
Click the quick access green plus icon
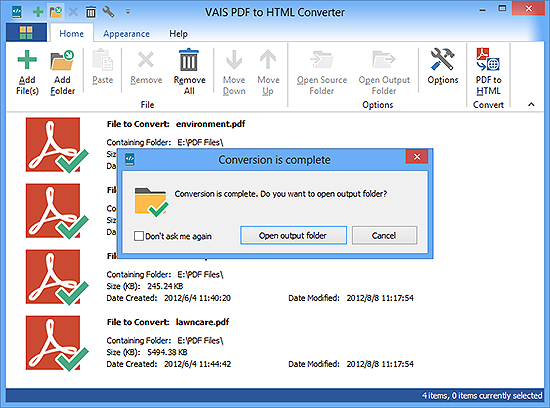tap(38, 12)
